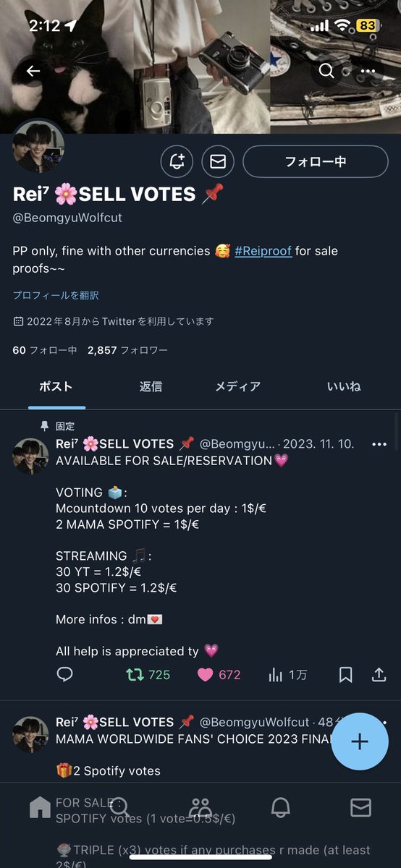Like the pinned post with 672 hearts

click(219, 675)
